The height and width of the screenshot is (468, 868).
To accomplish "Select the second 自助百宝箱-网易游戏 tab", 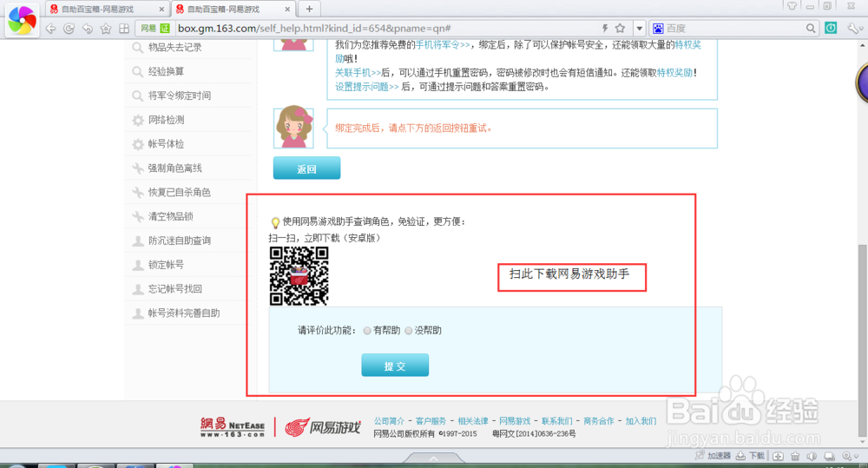I will pos(233,10).
